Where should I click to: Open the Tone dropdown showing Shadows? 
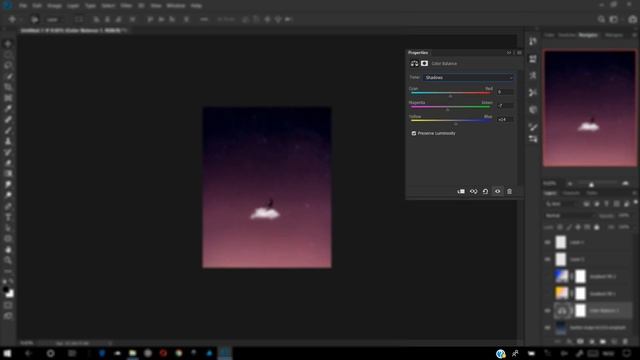[468, 78]
